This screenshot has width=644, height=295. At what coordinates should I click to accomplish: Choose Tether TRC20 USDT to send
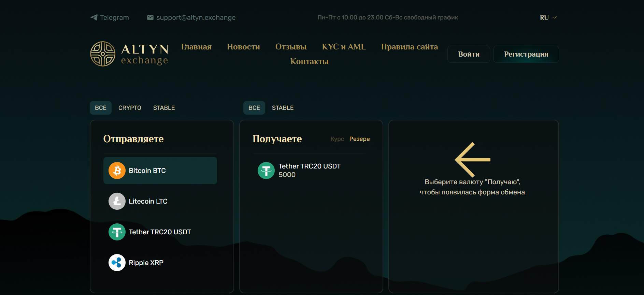click(x=160, y=232)
